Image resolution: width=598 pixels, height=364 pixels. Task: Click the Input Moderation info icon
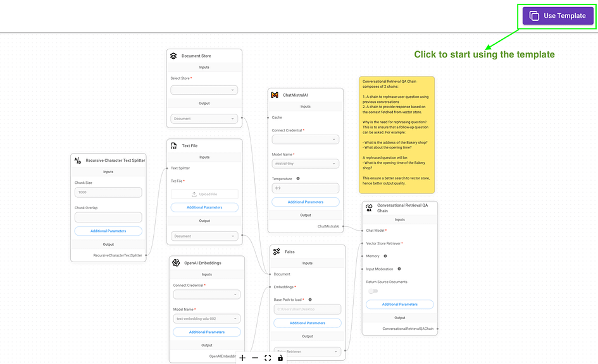(x=399, y=269)
